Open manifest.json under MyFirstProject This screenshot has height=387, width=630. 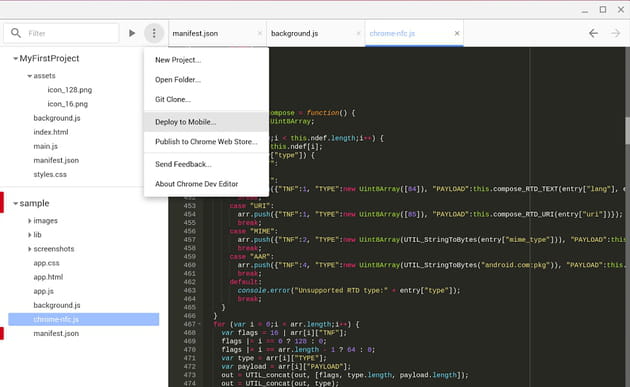click(56, 160)
